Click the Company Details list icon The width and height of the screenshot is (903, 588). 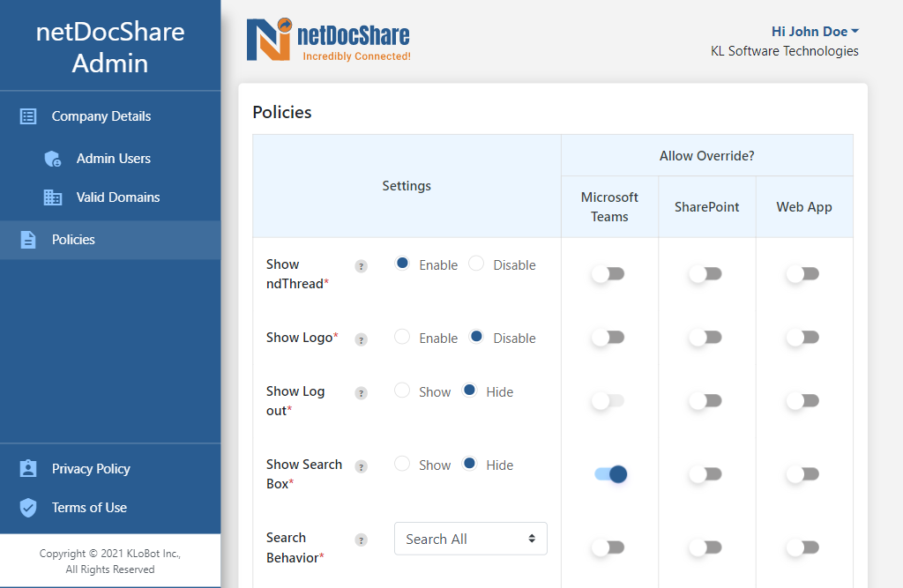click(x=28, y=116)
